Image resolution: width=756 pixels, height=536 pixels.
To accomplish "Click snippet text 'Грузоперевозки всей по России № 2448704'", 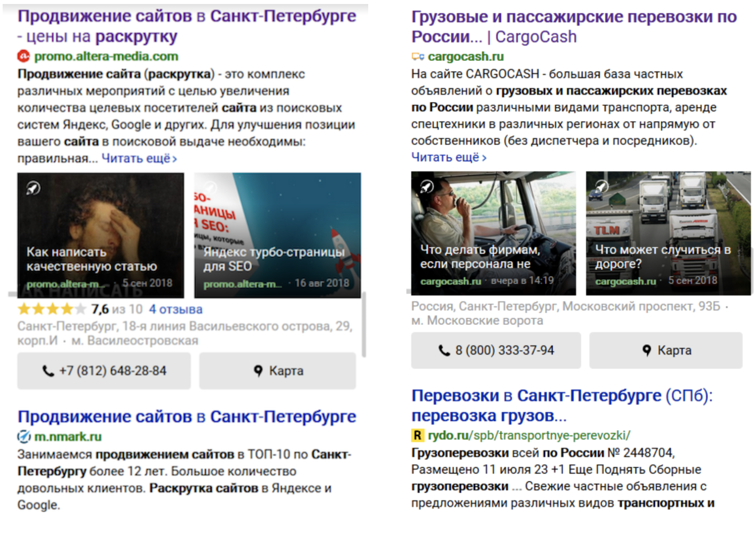I will point(543,453).
